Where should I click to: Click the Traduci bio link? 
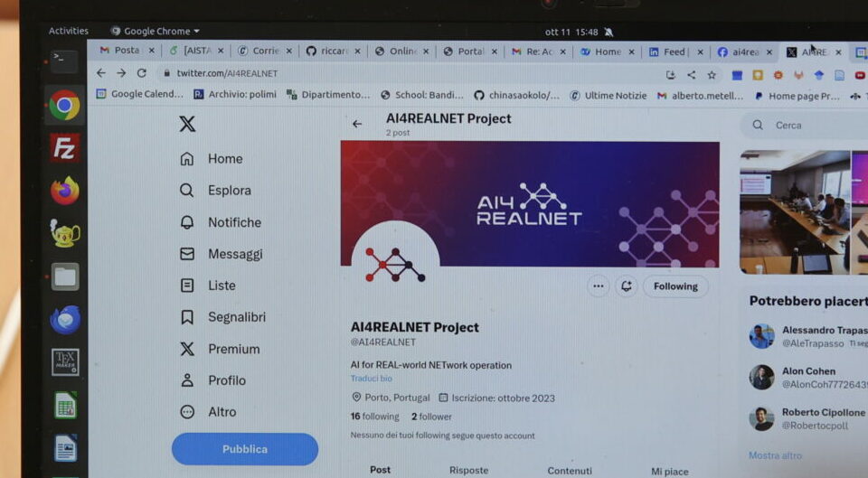click(371, 379)
